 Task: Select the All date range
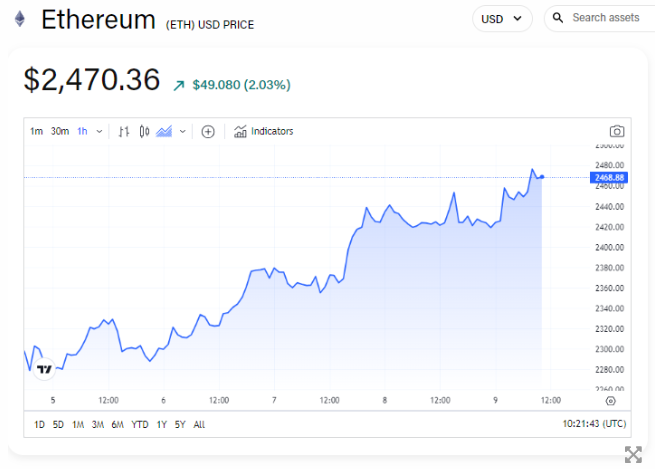199,425
